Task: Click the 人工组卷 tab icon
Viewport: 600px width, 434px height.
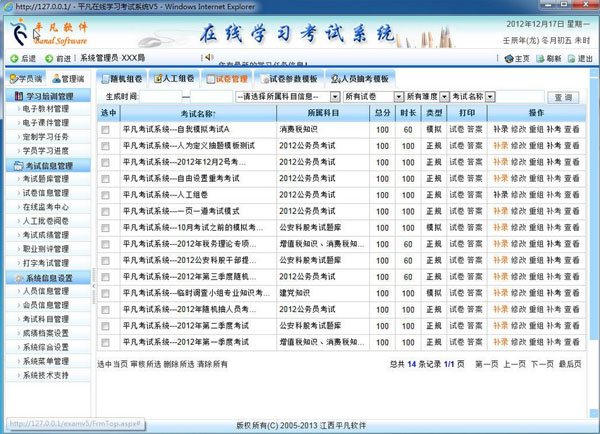Action: 158,79
